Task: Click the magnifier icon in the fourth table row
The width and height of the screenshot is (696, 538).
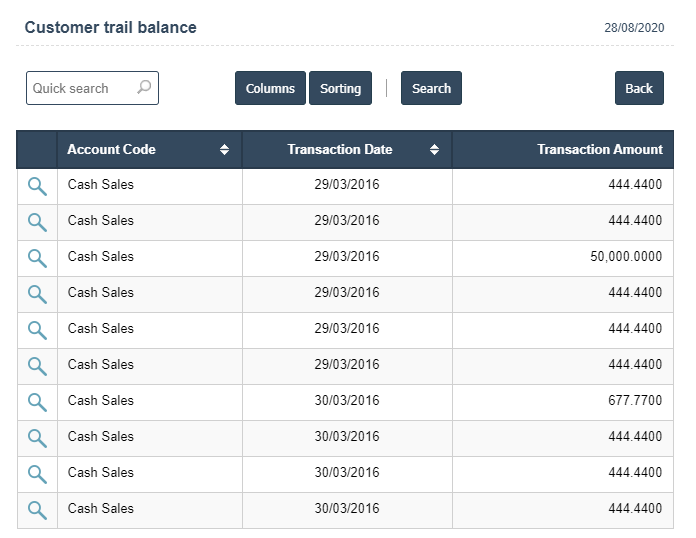Action: [37, 294]
